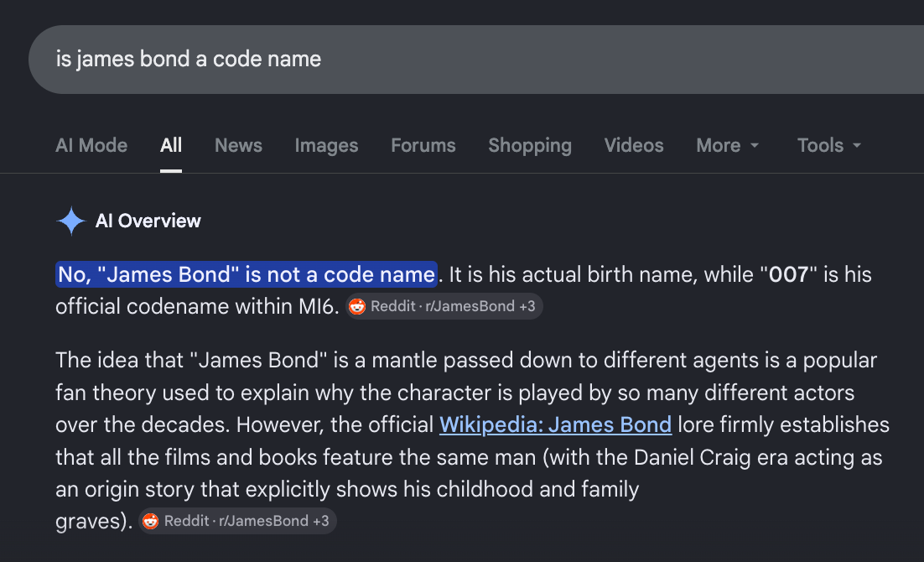The height and width of the screenshot is (562, 924).
Task: Click the AI Overview heading
Action: (x=148, y=221)
